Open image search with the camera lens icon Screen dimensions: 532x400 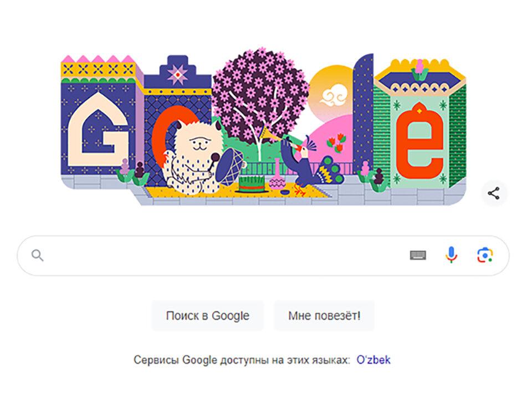[485, 255]
